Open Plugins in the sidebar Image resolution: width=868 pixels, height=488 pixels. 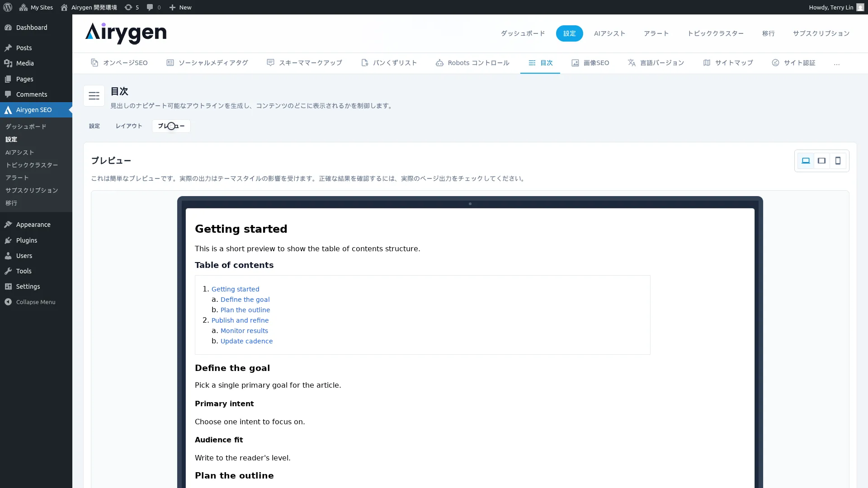[27, 240]
